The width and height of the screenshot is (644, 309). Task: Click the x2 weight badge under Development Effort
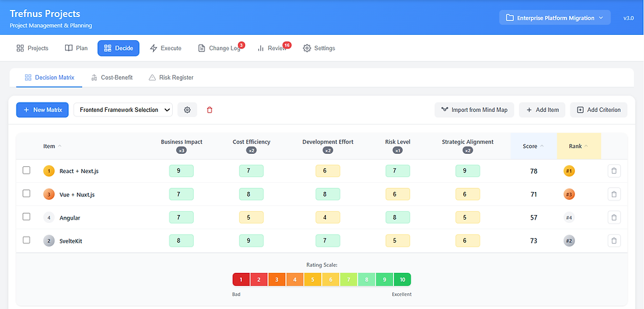point(328,151)
